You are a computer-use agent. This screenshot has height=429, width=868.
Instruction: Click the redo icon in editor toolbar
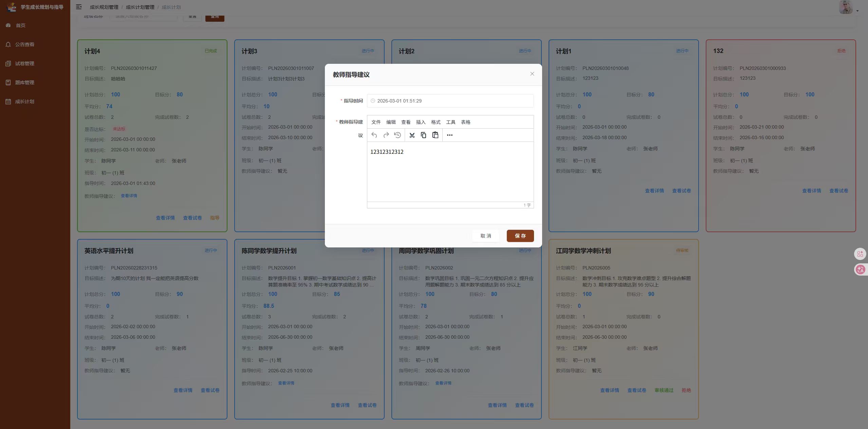pyautogui.click(x=386, y=135)
